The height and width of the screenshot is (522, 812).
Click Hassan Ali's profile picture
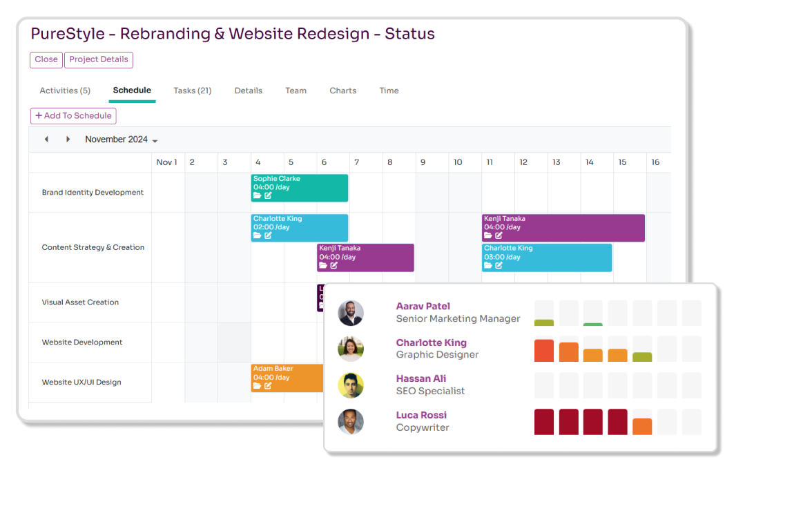(x=351, y=385)
